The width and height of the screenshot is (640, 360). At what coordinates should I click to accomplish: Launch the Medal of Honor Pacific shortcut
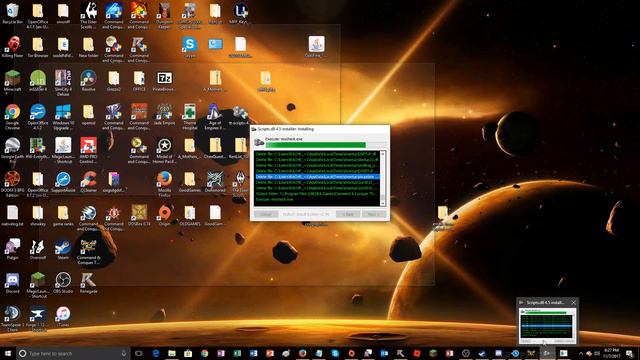[x=164, y=150]
